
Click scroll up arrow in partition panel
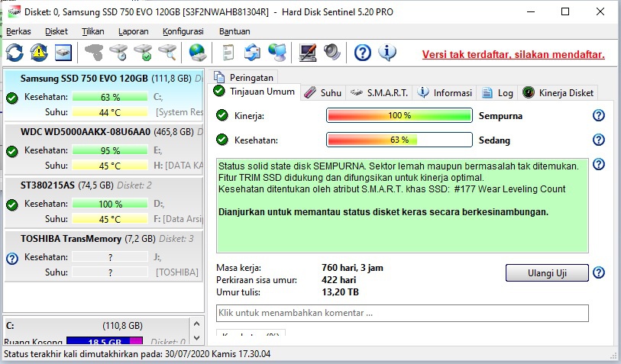pos(196,324)
